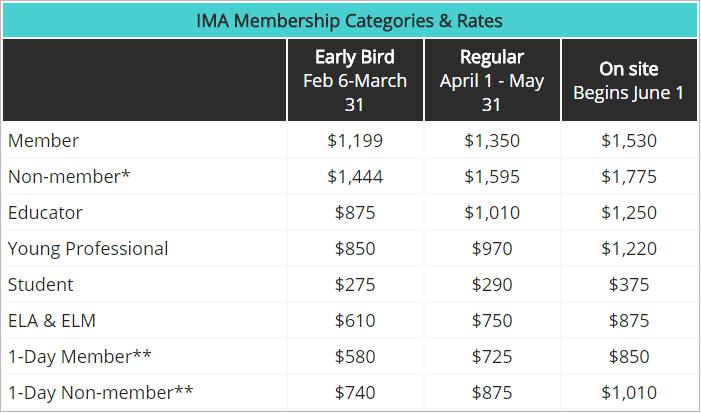Select the Educator row label
701x413 pixels.
point(45,213)
